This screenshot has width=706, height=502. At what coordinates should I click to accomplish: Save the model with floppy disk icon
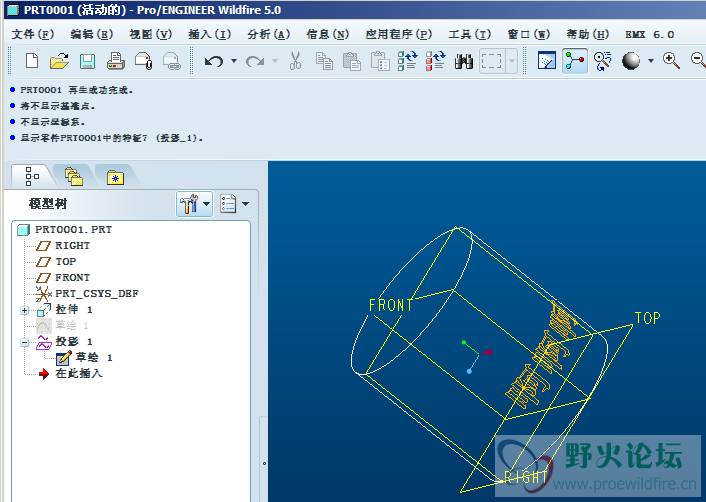(87, 61)
